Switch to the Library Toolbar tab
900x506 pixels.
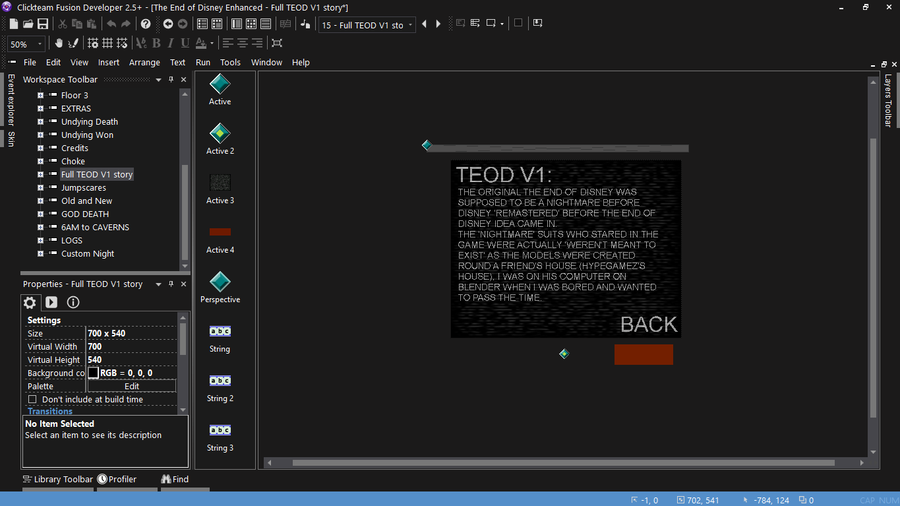(57, 479)
